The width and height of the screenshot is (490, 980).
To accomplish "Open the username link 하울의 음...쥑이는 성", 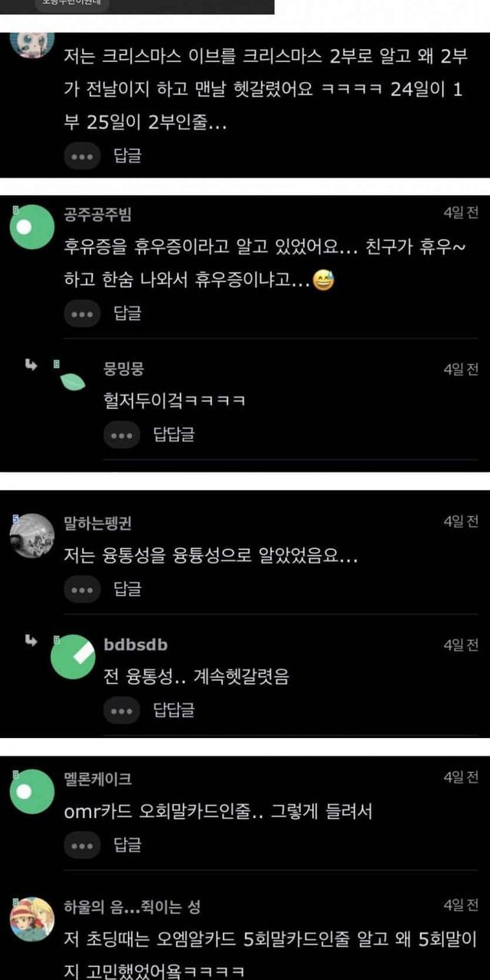I will 132,907.
